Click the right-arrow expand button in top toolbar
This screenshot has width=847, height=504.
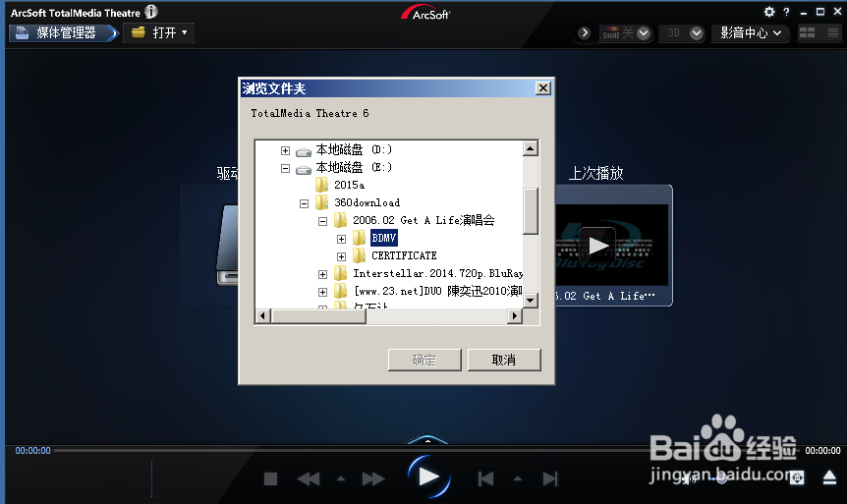point(584,33)
